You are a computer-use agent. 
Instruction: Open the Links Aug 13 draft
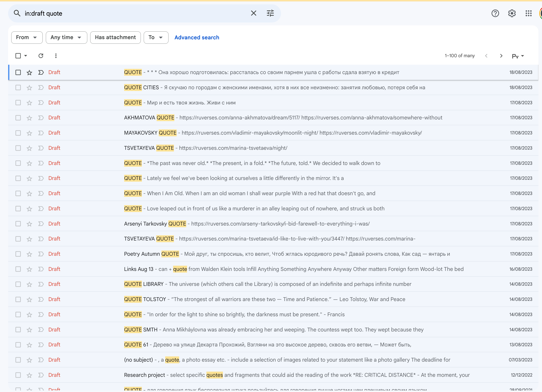[x=273, y=269]
